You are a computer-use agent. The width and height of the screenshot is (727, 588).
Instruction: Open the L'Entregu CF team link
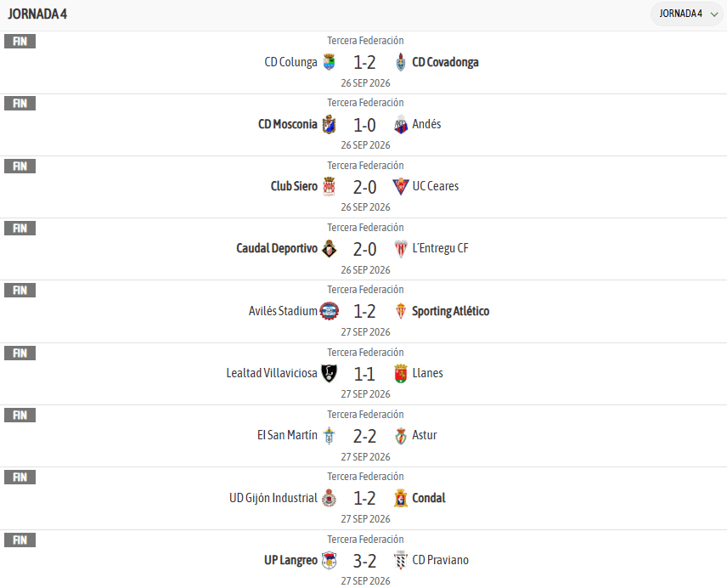click(441, 249)
